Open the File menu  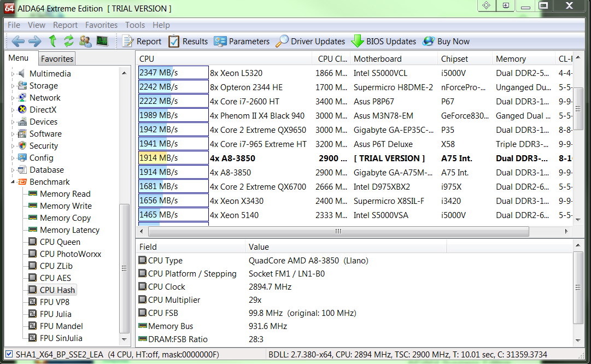(14, 25)
